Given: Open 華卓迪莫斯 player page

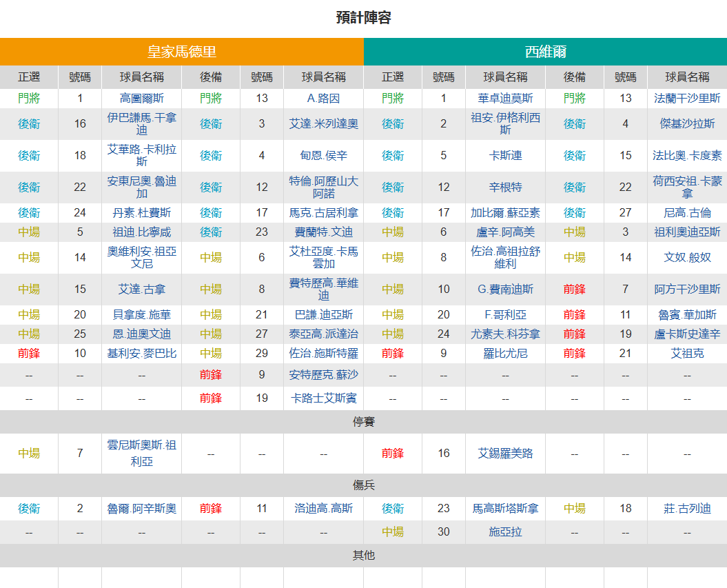Looking at the screenshot, I should pos(505,99).
